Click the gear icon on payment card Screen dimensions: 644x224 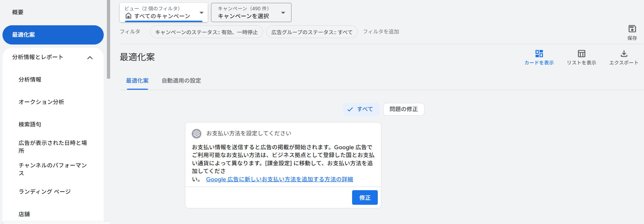tap(196, 134)
